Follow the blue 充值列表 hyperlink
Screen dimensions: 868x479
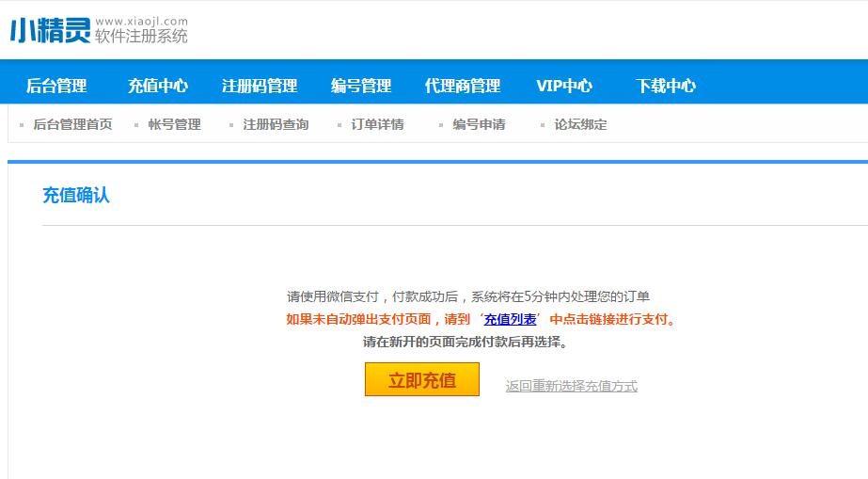[x=511, y=320]
